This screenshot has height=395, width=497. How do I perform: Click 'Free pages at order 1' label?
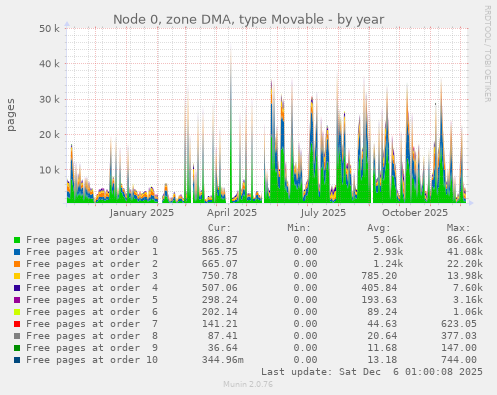[x=92, y=252]
